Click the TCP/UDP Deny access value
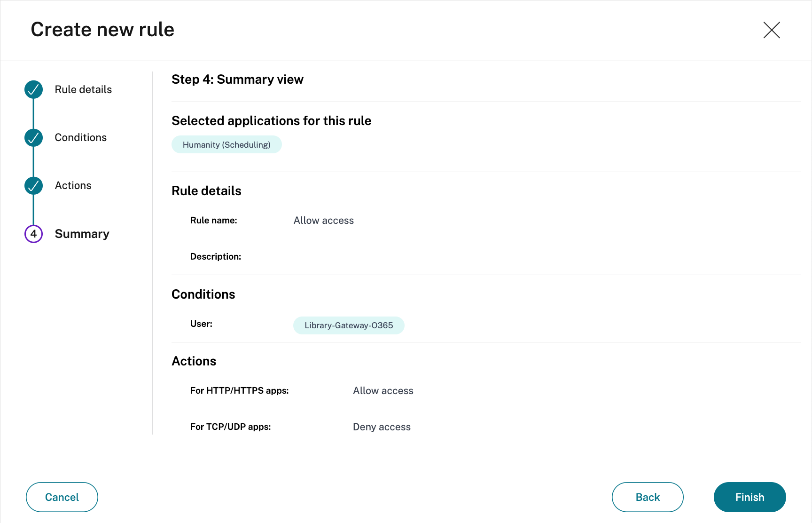This screenshot has width=812, height=523. pyautogui.click(x=382, y=427)
